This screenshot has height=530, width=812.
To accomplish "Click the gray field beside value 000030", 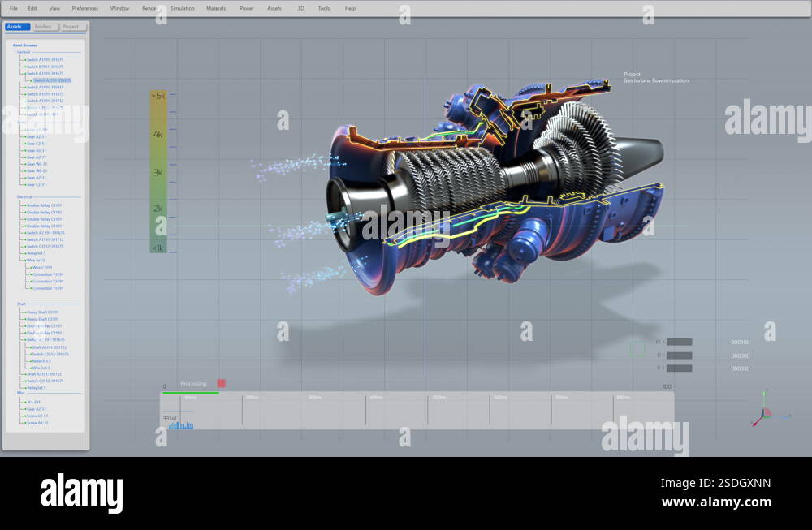I will (679, 368).
